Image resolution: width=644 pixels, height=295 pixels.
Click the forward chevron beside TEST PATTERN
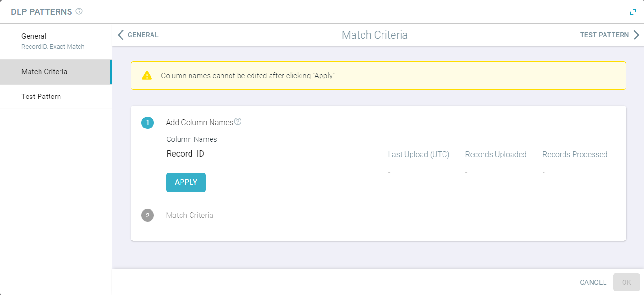tap(637, 34)
